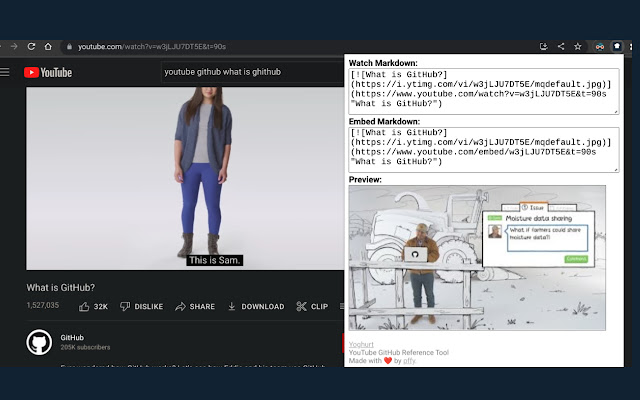Click DOWNLOAD under the video

[x=256, y=306]
